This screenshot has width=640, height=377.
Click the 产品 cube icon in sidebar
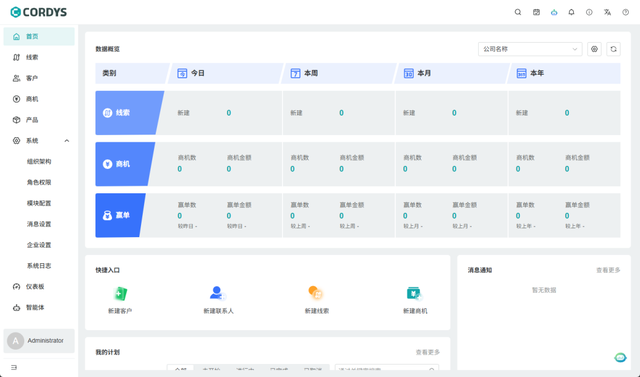point(16,120)
